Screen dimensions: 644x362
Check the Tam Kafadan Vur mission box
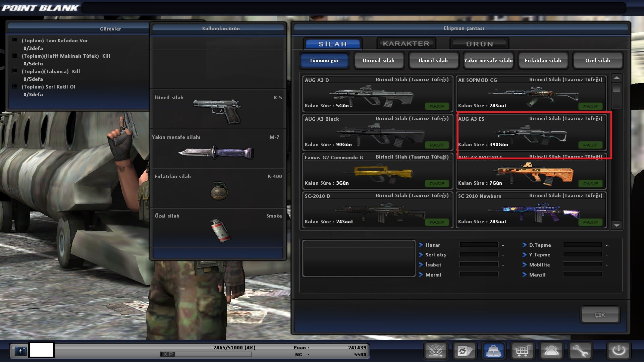click(x=15, y=40)
